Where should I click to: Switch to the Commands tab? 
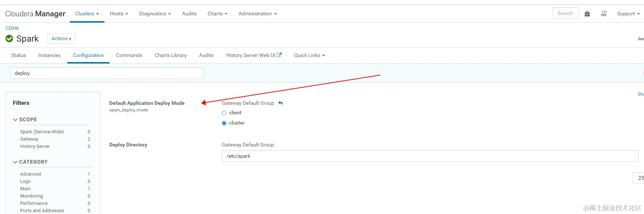click(129, 55)
